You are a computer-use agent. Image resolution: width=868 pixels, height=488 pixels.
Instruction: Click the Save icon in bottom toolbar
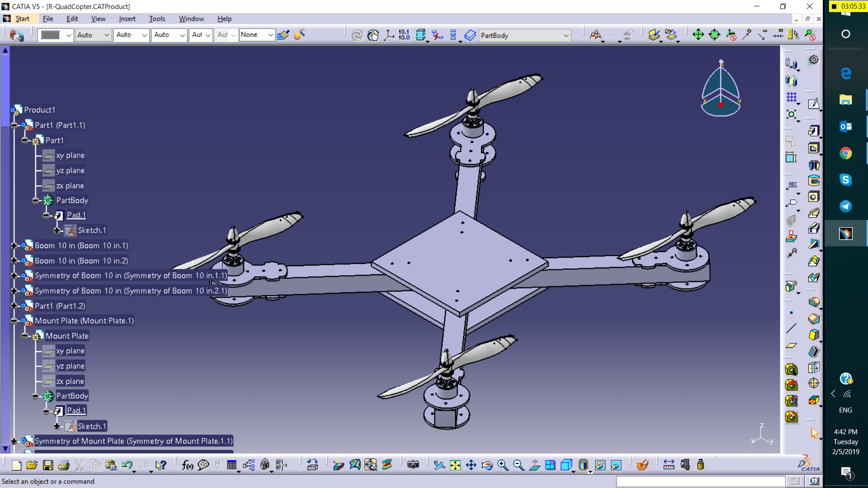[48, 465]
